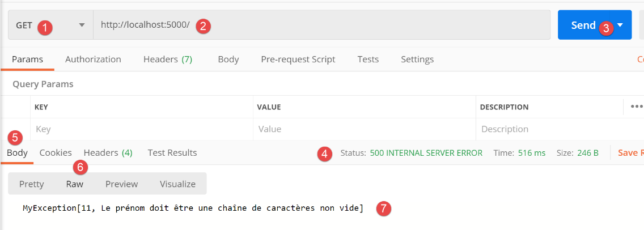
Task: Click the Key input cell
Action: (142, 129)
